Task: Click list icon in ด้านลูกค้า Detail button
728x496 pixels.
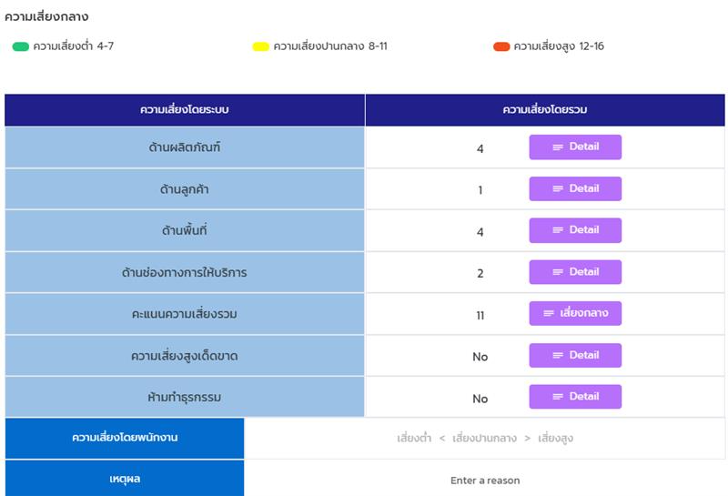Action: tap(558, 189)
